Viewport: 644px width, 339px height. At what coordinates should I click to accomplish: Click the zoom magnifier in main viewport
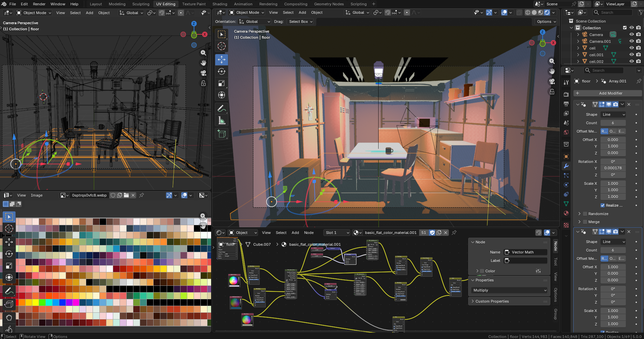click(552, 61)
